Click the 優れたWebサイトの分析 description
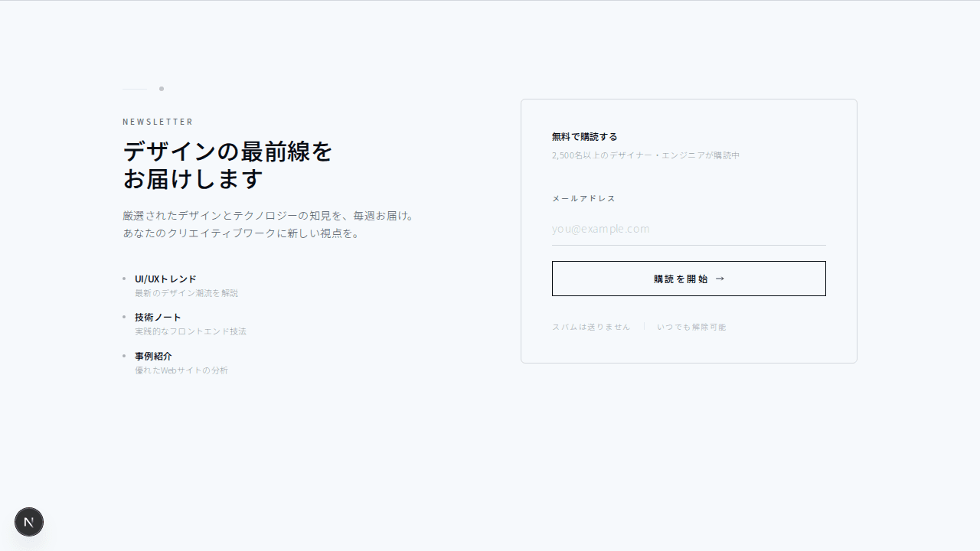 (181, 370)
